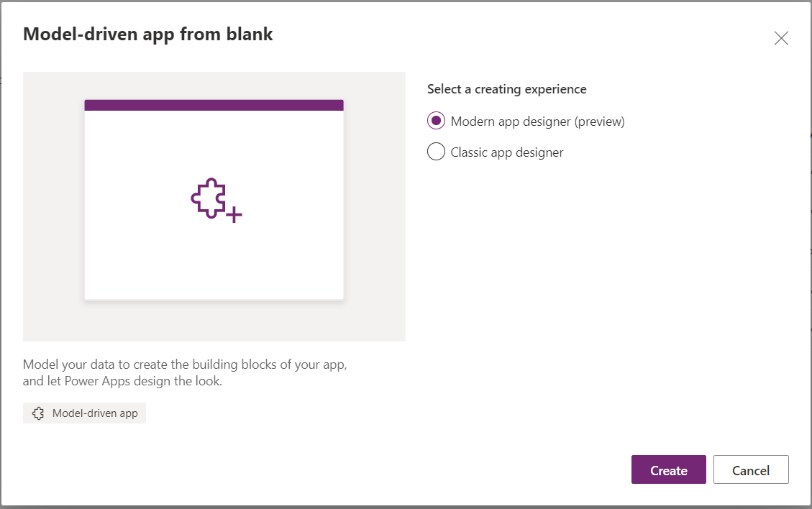Click the "Model-driven app from blank" title
This screenshot has height=509, width=812.
click(x=148, y=34)
